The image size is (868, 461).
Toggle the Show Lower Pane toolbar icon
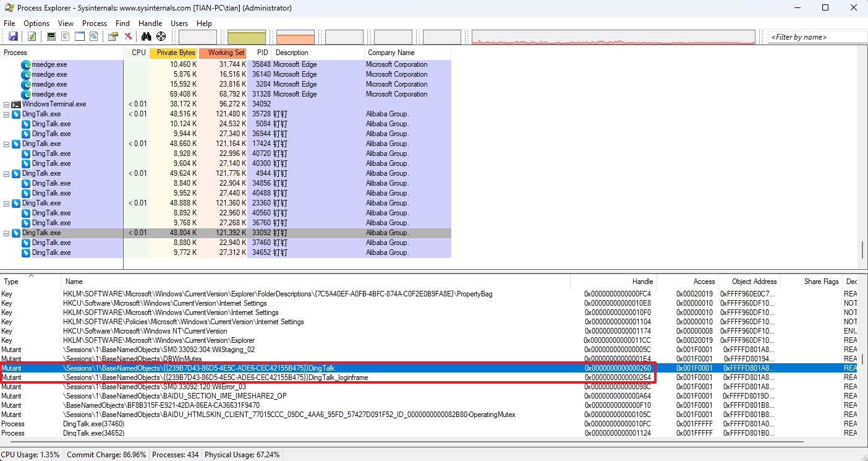pos(79,37)
